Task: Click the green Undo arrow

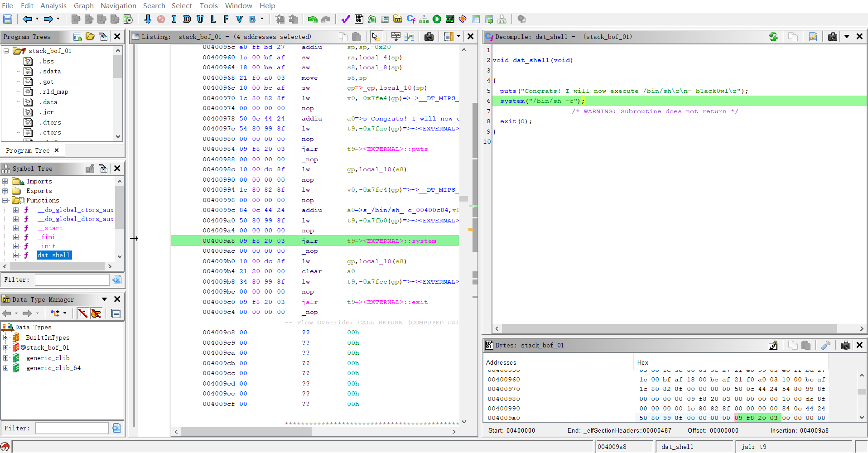Action: pyautogui.click(x=313, y=19)
